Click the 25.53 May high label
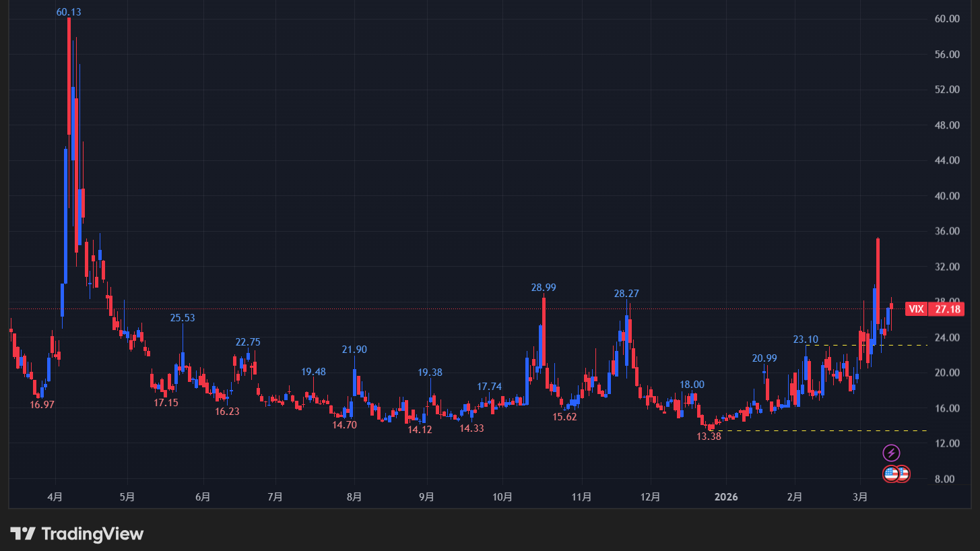980x551 pixels. point(183,318)
